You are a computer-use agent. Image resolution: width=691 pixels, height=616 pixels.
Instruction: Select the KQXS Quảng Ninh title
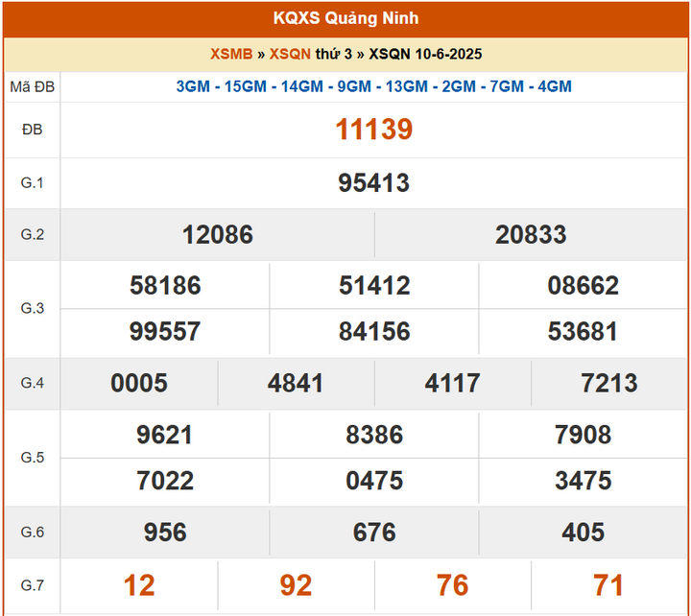[x=345, y=18]
